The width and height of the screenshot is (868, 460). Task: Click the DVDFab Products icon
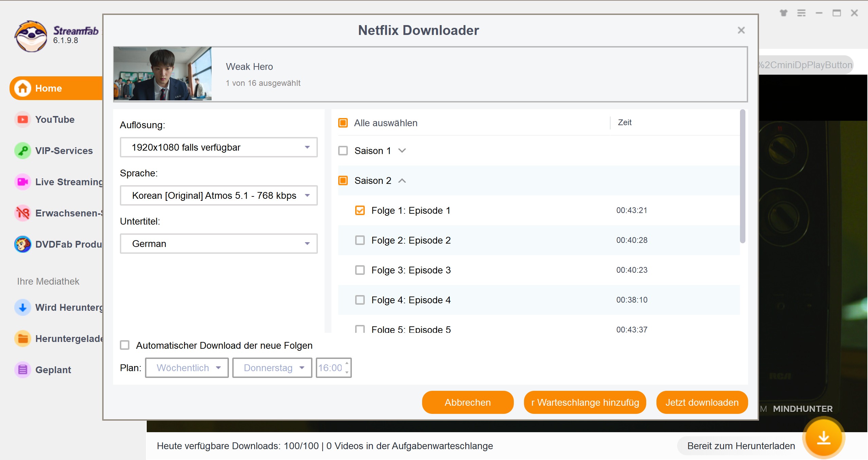tap(23, 244)
